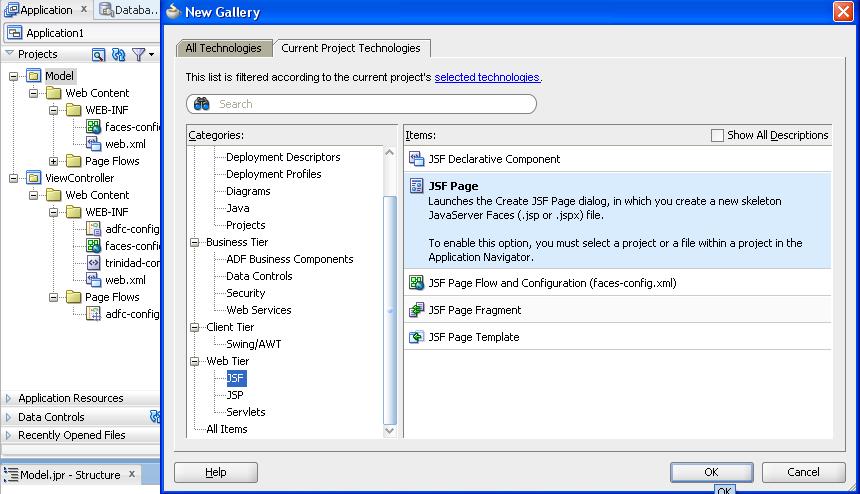Viewport: 860px width, 494px height.
Task: Collapse the Web Tier category
Action: tap(196, 361)
